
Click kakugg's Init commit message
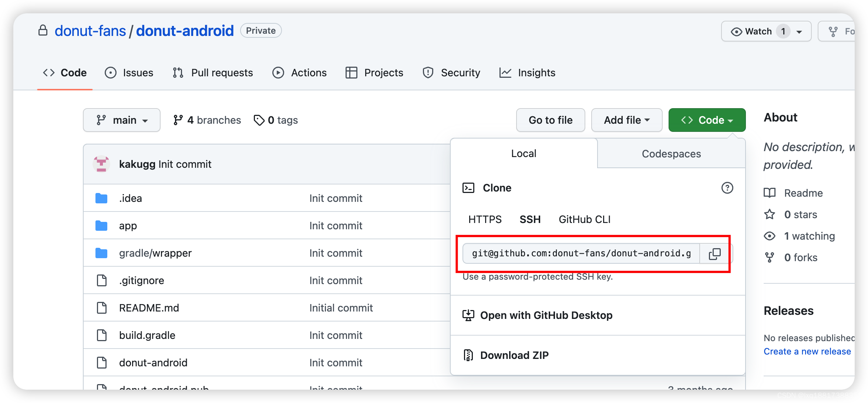point(185,164)
